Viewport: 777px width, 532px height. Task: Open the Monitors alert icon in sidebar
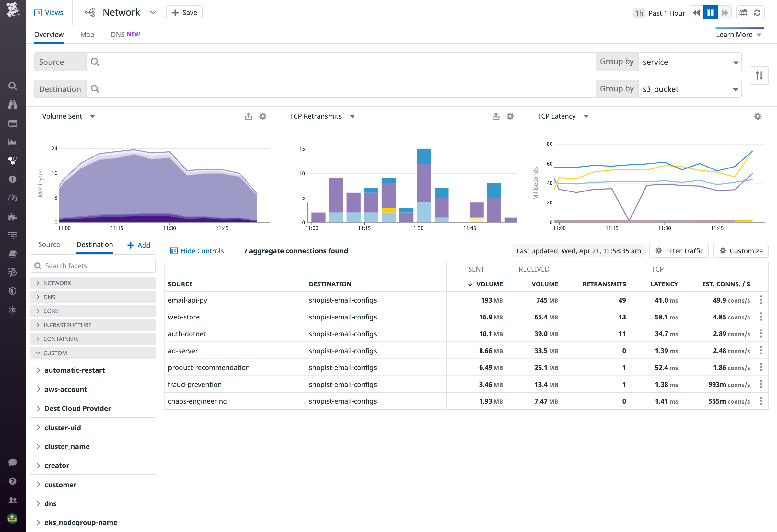(x=13, y=179)
